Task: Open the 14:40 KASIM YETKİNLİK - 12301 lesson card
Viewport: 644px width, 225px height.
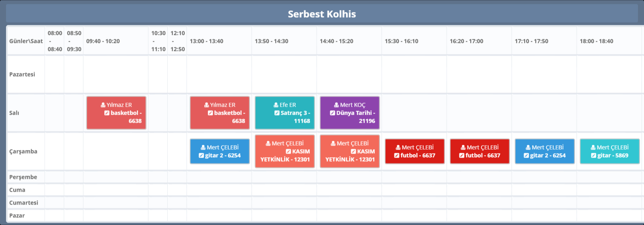Action: pos(349,151)
